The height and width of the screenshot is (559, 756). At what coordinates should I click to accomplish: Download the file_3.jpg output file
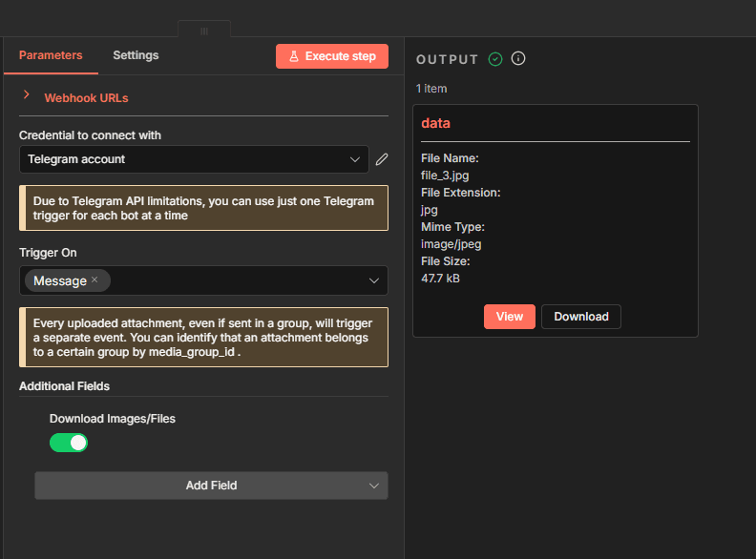click(580, 317)
